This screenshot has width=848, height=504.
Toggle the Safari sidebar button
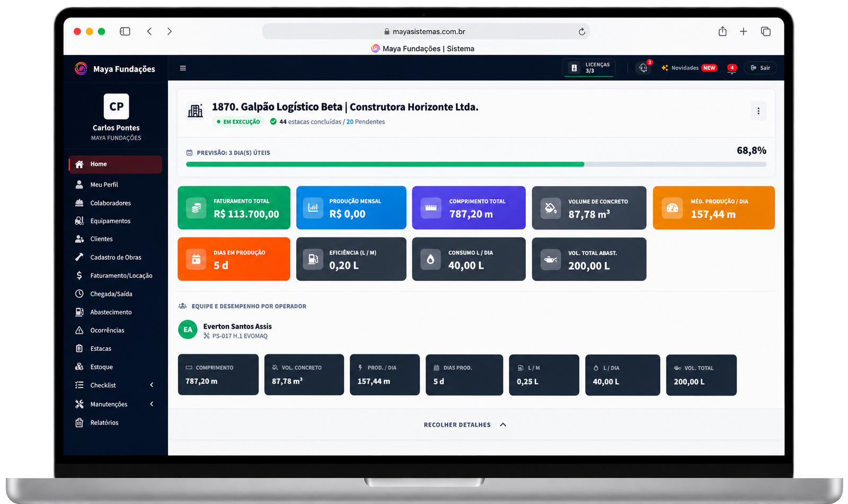click(x=125, y=31)
